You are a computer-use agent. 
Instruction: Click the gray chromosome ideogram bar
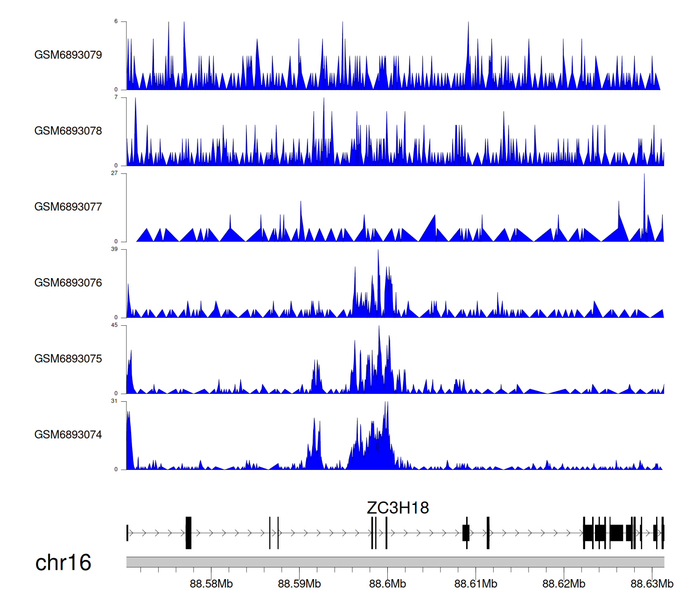point(395,562)
